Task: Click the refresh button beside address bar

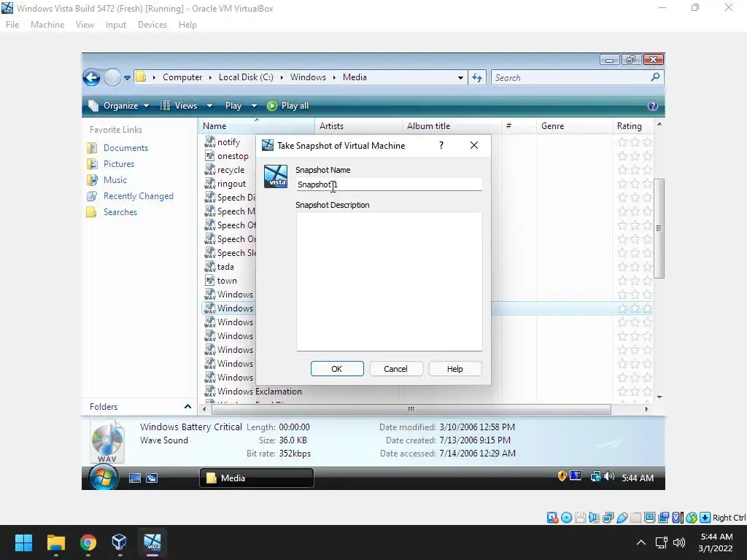Action: (477, 77)
